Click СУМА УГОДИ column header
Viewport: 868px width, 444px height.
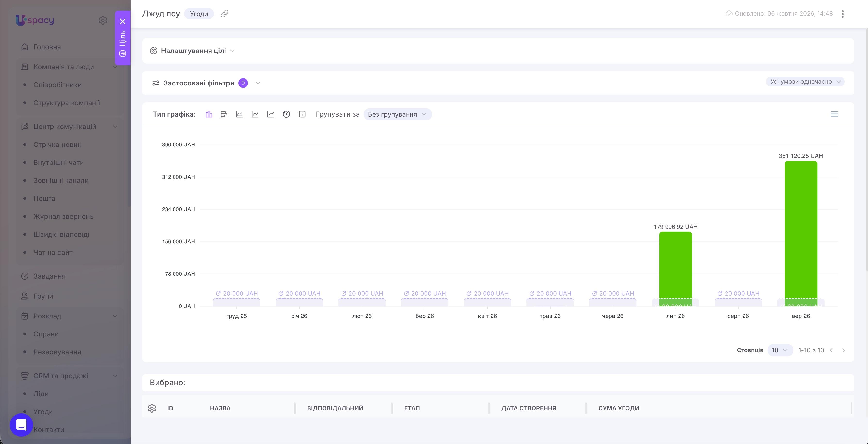click(619, 408)
